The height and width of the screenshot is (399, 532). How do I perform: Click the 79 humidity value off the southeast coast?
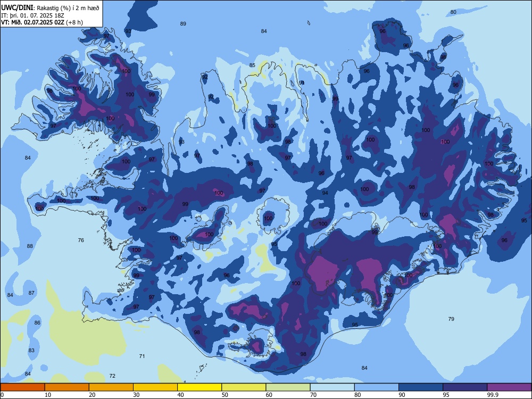pyautogui.click(x=451, y=319)
